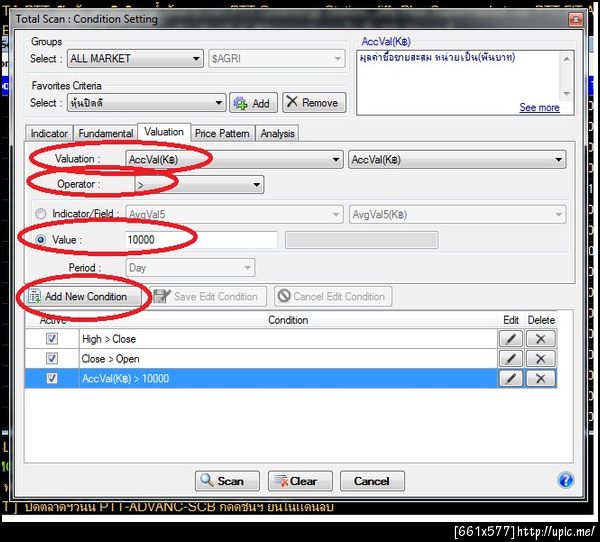Switch to the Indicator tab

[x=49, y=134]
